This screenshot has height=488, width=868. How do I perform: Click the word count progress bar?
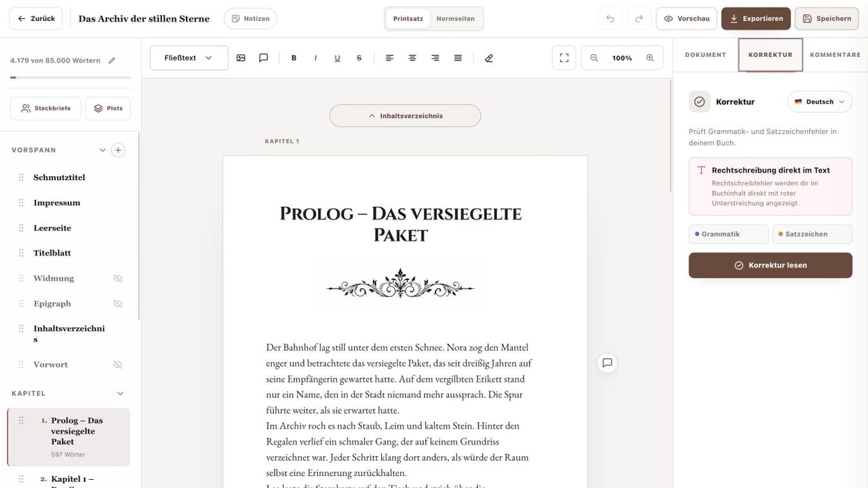point(71,77)
